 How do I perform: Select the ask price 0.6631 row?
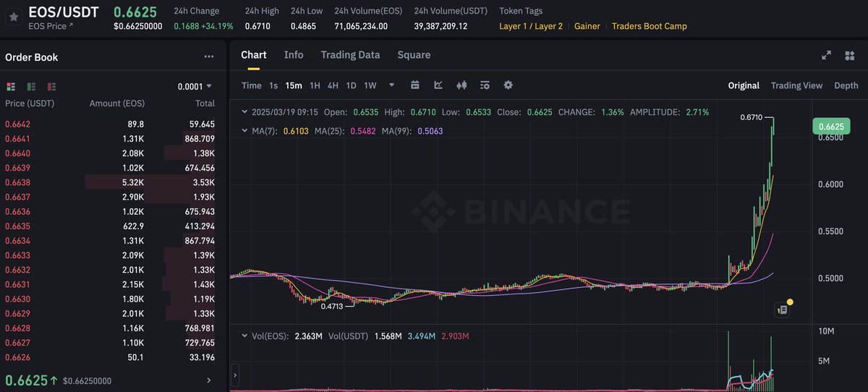coord(110,284)
